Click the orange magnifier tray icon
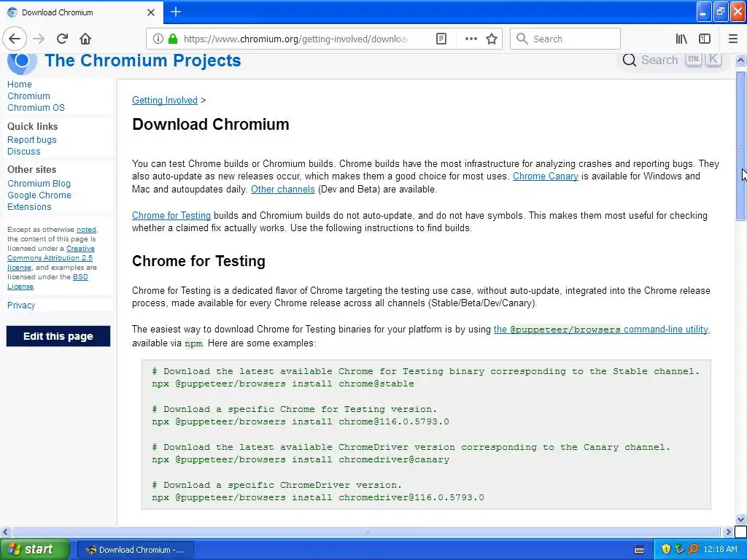This screenshot has width=747, height=560. tap(693, 550)
